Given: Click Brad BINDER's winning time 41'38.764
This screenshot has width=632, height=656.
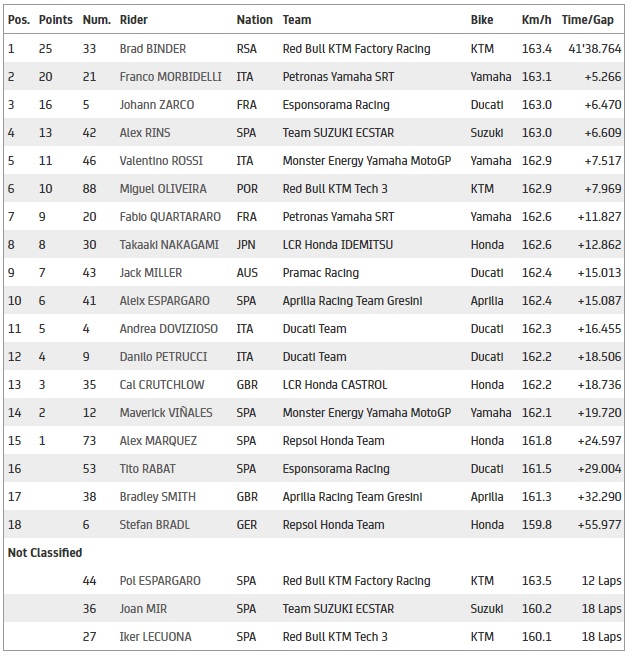Looking at the screenshot, I should tap(592, 48).
